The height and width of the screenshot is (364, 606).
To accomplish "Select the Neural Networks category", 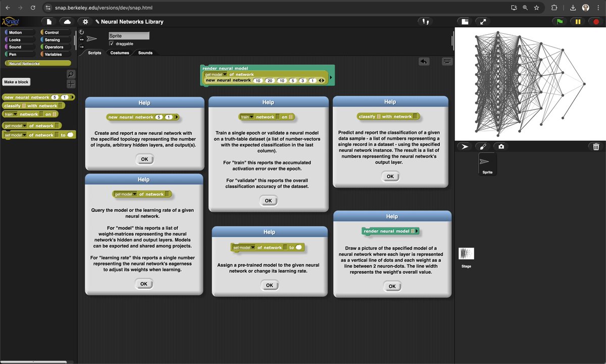I will (37, 63).
